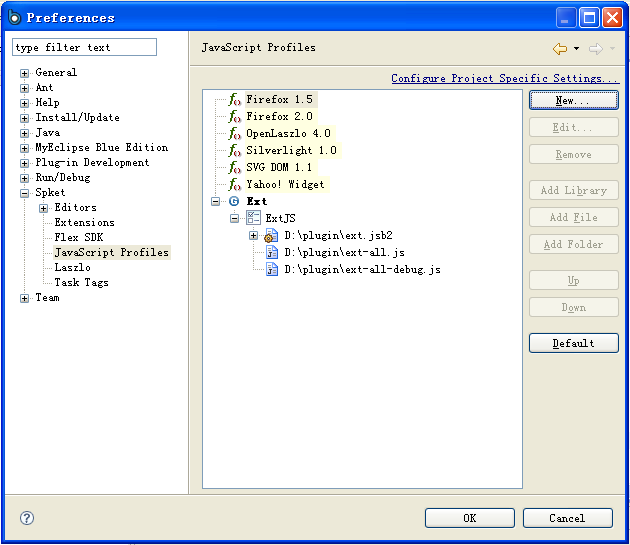
Task: Click the SVG DOM 1.1 profile icon
Action: tap(234, 167)
